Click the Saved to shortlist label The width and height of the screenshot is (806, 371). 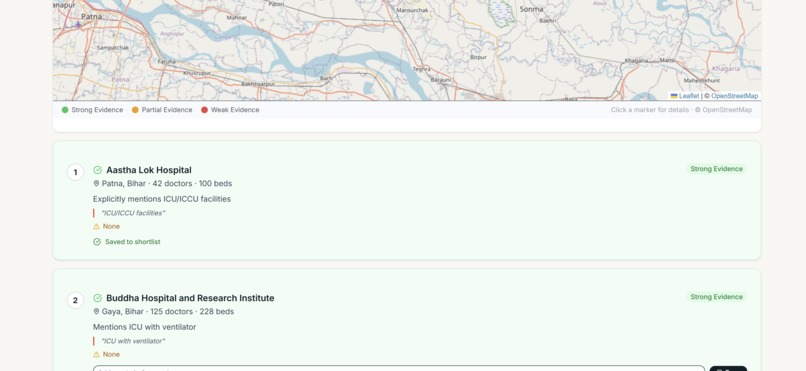(133, 242)
